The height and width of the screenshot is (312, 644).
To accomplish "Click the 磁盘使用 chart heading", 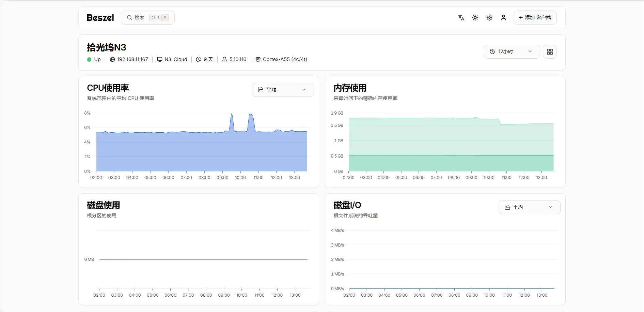I will click(x=103, y=205).
